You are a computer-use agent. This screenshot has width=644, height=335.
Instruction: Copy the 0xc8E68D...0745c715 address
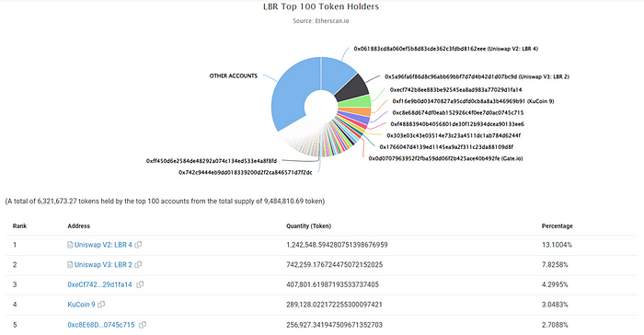click(x=143, y=325)
